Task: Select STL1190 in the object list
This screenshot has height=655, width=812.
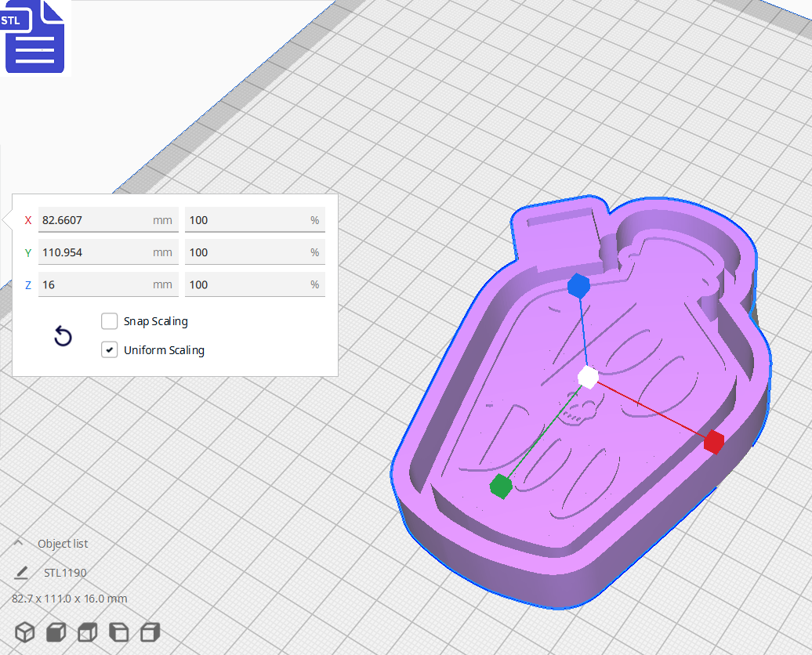Action: click(x=66, y=572)
